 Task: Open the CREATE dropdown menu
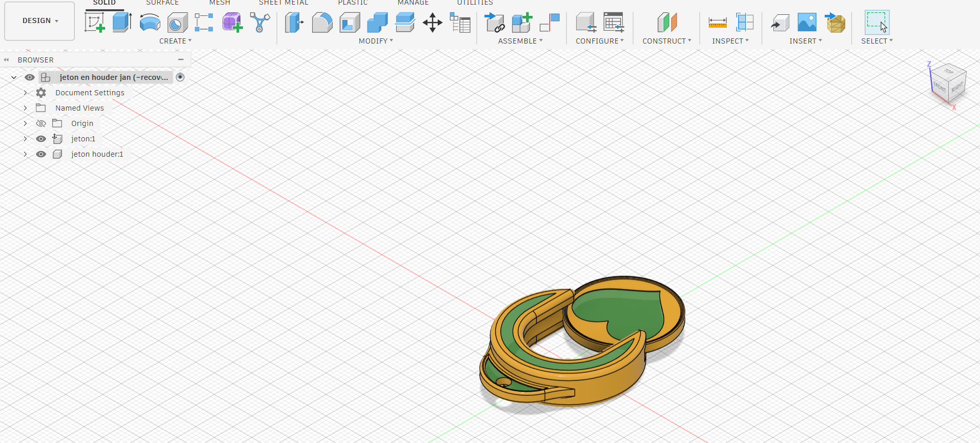pos(175,41)
